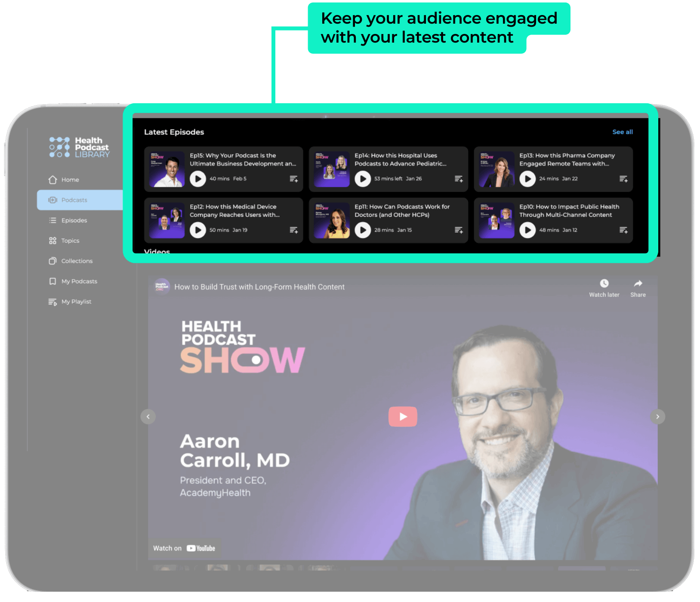The width and height of the screenshot is (700, 602).
Task: Open Ep11 episode thumbnail image
Action: coord(331,220)
